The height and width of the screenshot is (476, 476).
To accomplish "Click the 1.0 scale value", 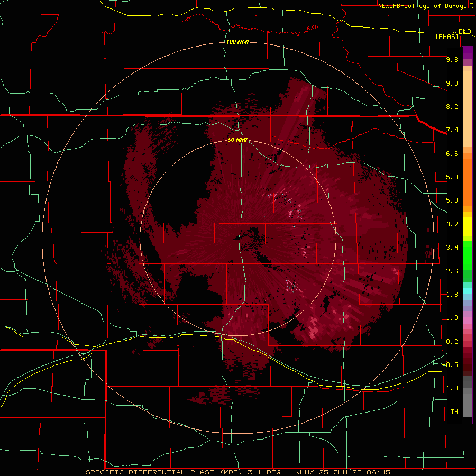I will click(x=452, y=318).
